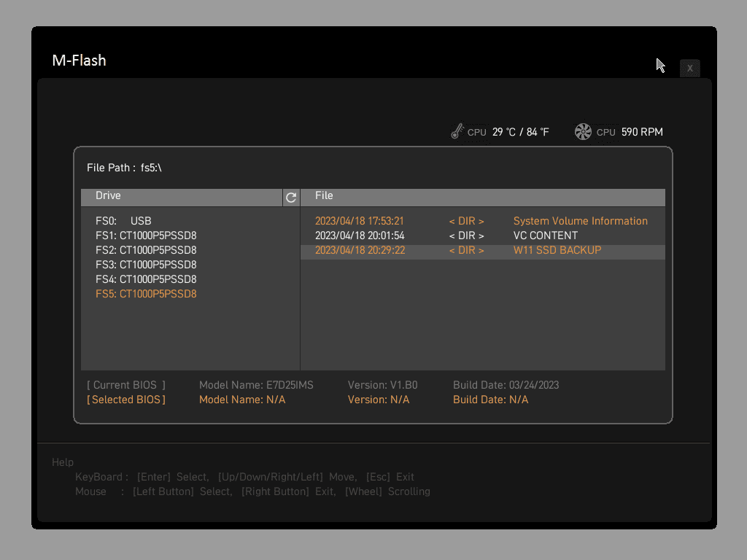Click the Current BIOS label
This screenshot has width=747, height=560.
pyautogui.click(x=126, y=385)
